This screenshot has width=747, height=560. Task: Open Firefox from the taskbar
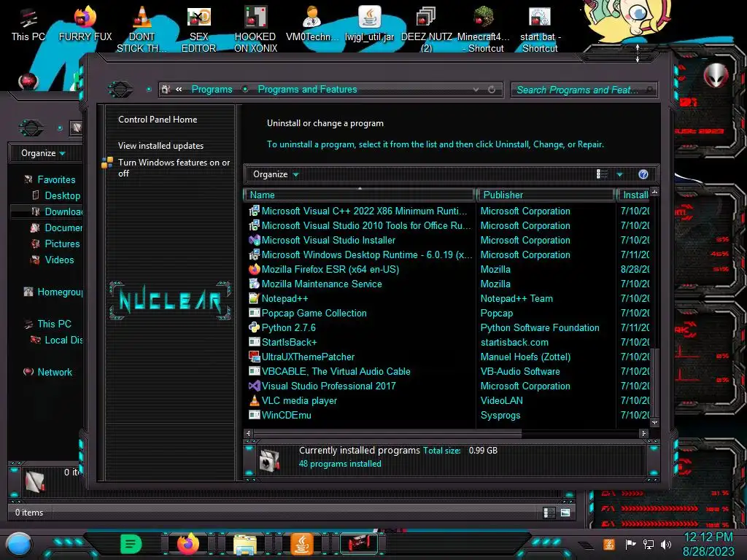point(188,544)
